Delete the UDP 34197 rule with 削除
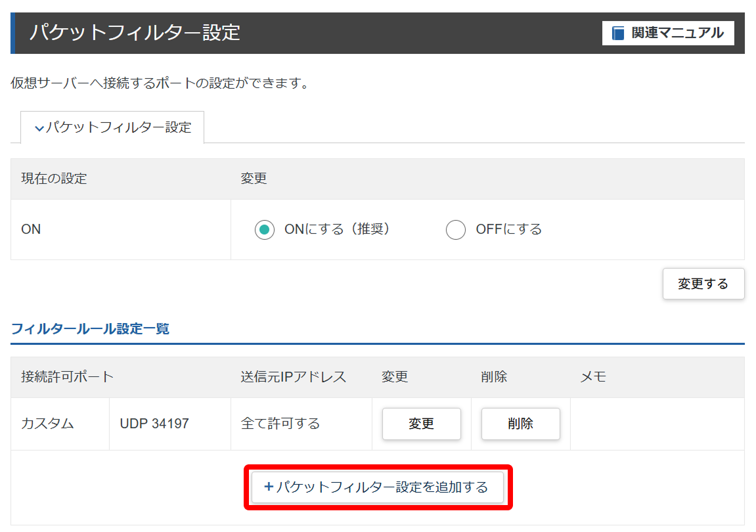 click(520, 424)
